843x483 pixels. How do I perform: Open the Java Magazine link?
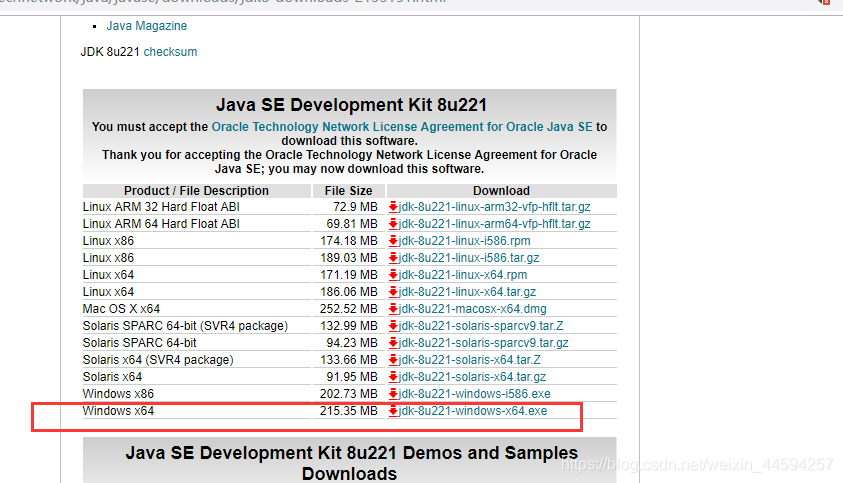[x=147, y=26]
